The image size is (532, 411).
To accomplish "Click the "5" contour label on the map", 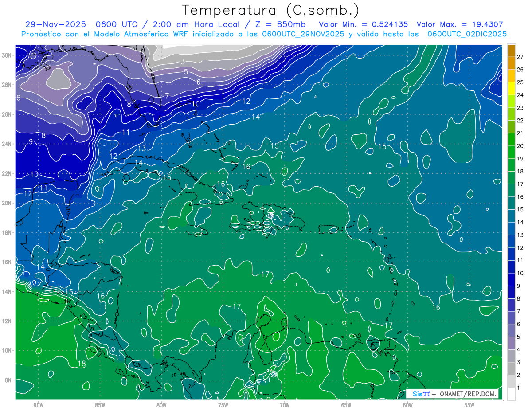I will click(x=186, y=72).
